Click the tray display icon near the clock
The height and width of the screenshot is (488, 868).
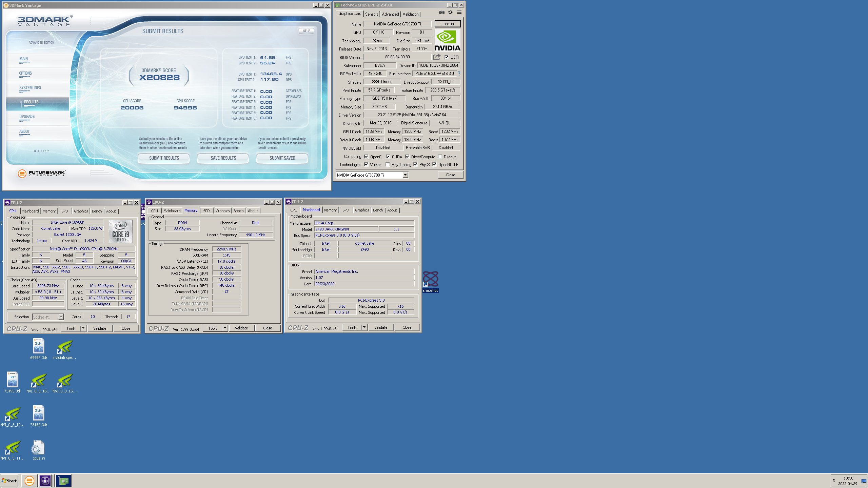click(864, 481)
